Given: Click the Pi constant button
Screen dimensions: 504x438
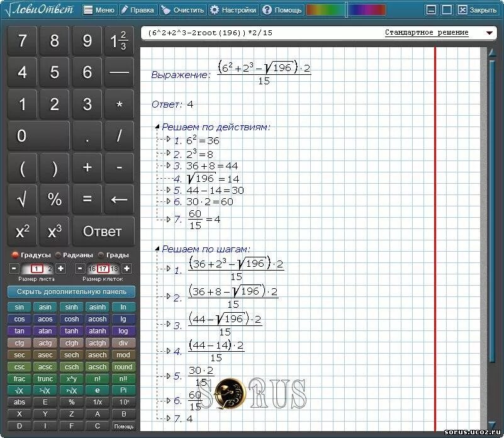Looking at the screenshot, I should pyautogui.click(x=123, y=390).
